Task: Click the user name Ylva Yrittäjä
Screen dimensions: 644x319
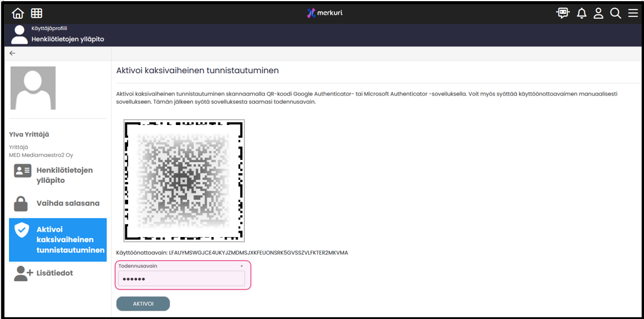Action: point(29,134)
